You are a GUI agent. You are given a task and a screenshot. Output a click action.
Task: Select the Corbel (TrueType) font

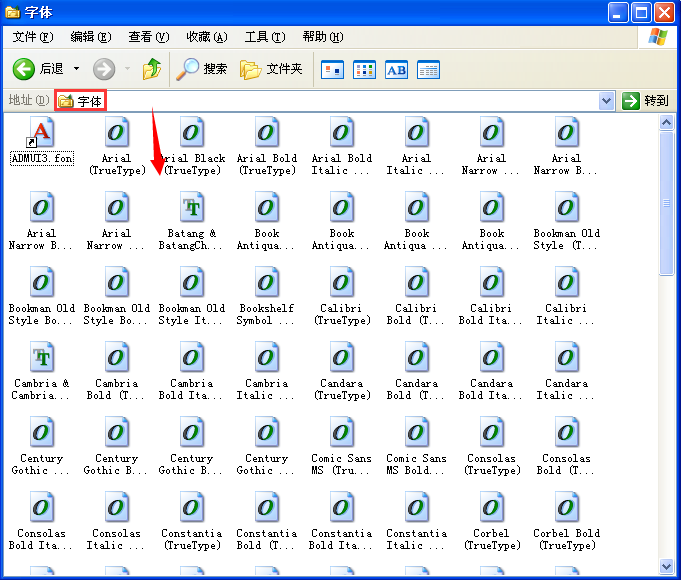coord(491,522)
